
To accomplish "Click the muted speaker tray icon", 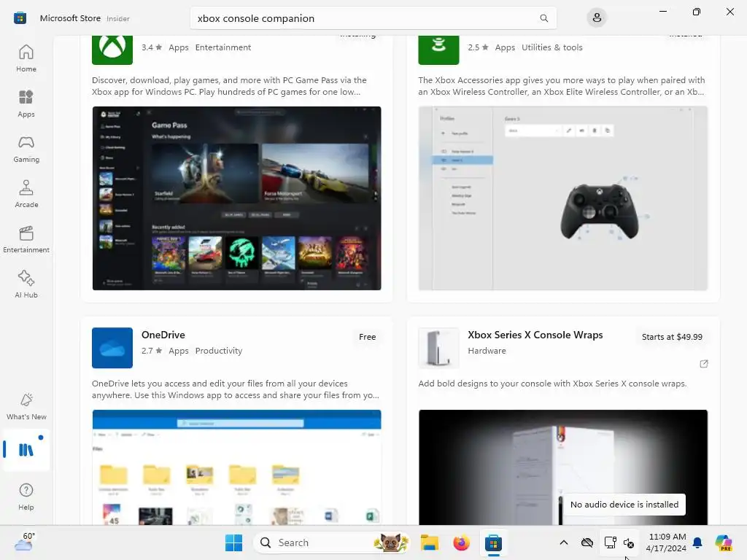I will (x=628, y=542).
